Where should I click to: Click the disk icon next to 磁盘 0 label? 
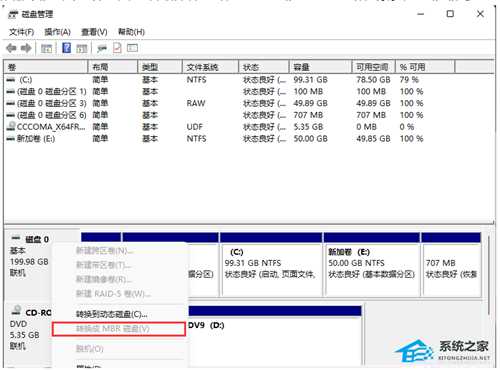(16, 238)
